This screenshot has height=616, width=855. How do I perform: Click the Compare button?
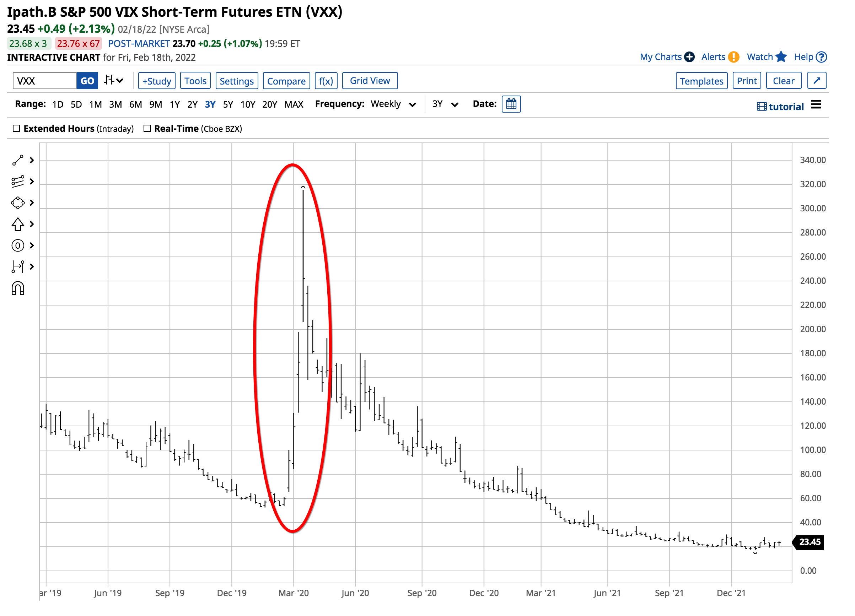286,81
